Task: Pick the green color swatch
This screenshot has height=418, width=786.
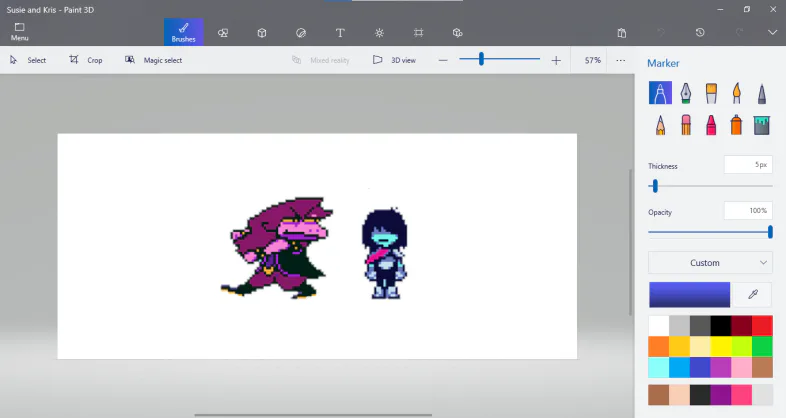Action: point(762,346)
